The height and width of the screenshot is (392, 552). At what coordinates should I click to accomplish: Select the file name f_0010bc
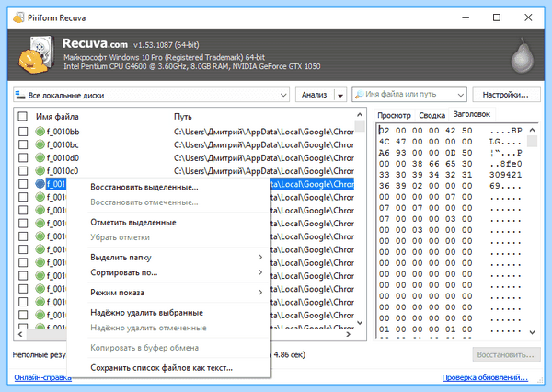point(63,144)
